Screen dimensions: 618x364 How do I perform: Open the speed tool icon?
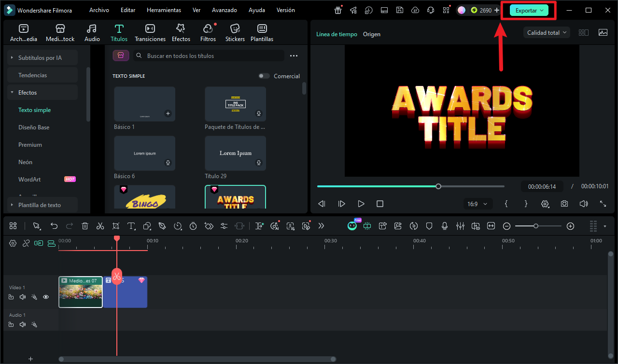pyautogui.click(x=178, y=226)
